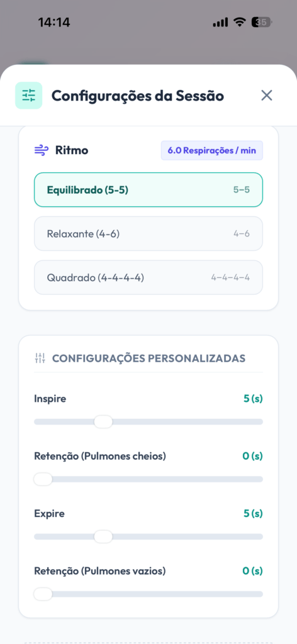
Task: Tap the Wi-Fi status icon
Action: point(240,22)
